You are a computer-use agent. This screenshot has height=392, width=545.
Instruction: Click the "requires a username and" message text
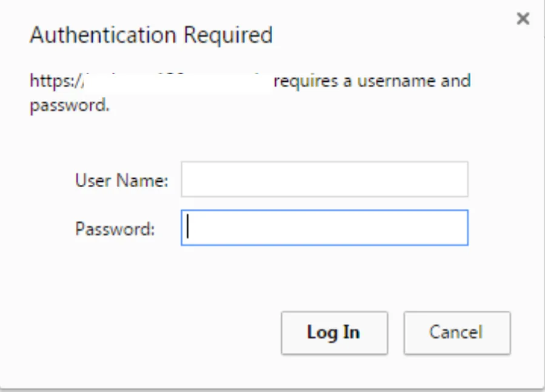tap(372, 81)
